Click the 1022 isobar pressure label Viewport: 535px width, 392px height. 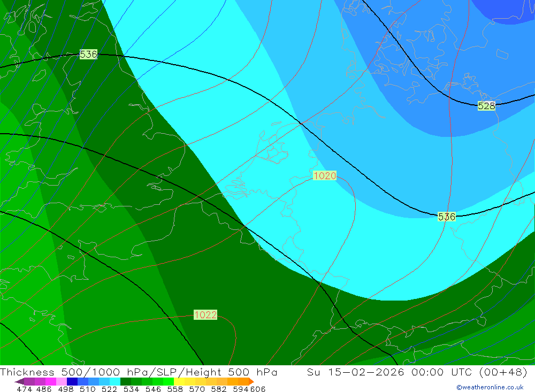[205, 314]
